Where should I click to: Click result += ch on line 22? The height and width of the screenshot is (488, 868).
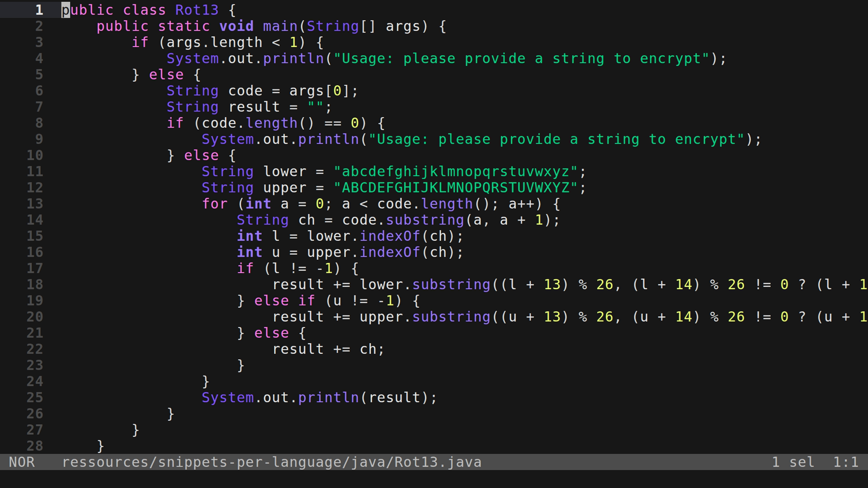coord(328,349)
